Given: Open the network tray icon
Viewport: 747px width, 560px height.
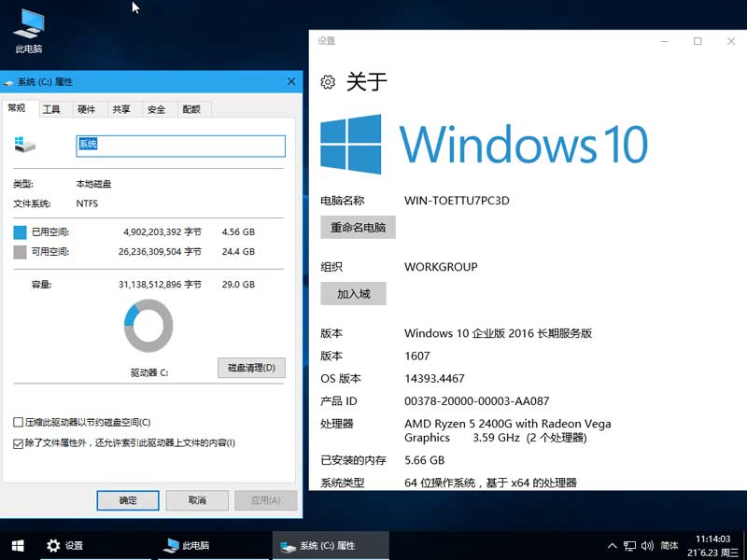Looking at the screenshot, I should coord(629,546).
